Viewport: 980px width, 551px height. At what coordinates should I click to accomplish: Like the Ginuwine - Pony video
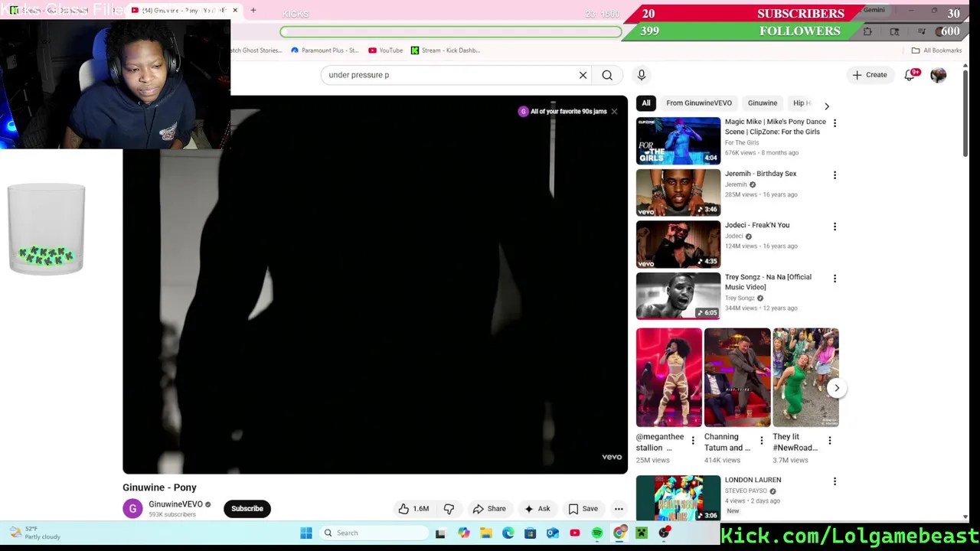tap(413, 509)
